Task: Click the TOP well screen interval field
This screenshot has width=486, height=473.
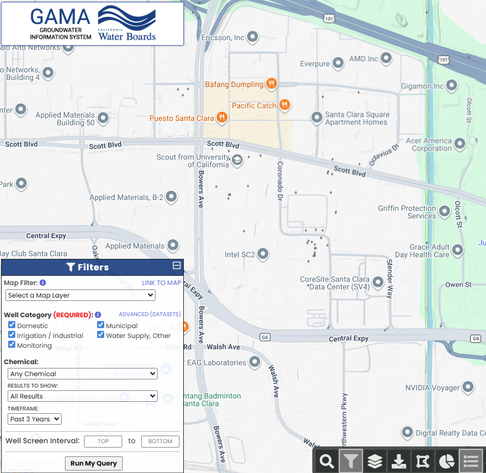Action: pyautogui.click(x=103, y=441)
